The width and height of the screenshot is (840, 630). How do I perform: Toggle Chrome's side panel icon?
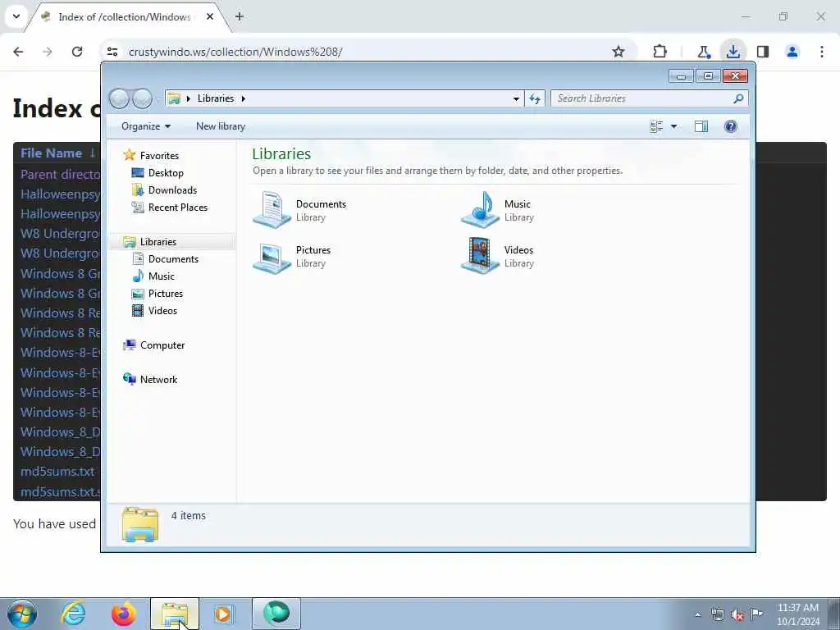click(x=763, y=52)
